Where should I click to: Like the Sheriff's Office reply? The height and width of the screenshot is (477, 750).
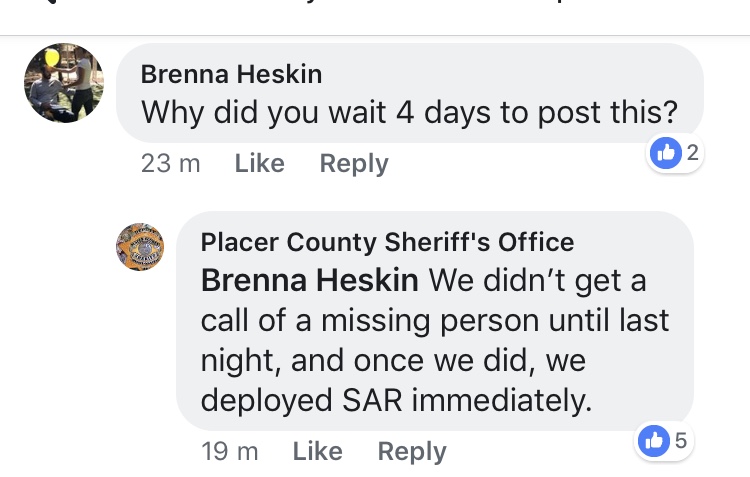tap(318, 451)
